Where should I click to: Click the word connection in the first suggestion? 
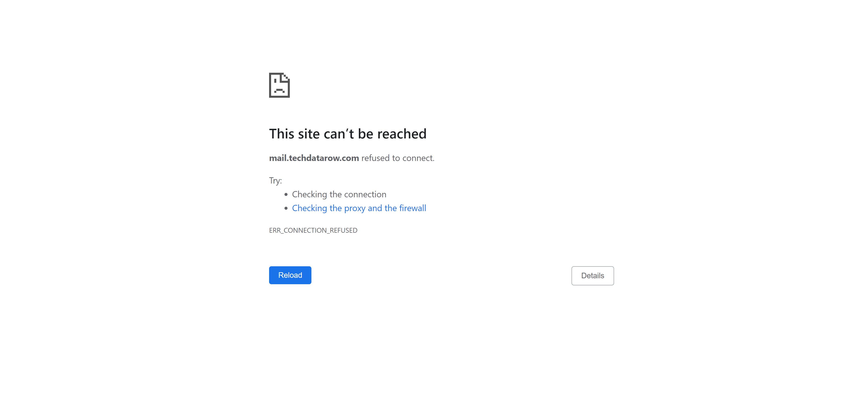click(365, 194)
